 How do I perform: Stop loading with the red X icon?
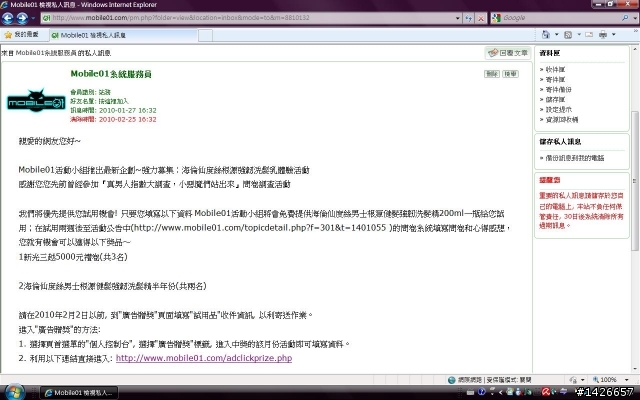tap(481, 18)
